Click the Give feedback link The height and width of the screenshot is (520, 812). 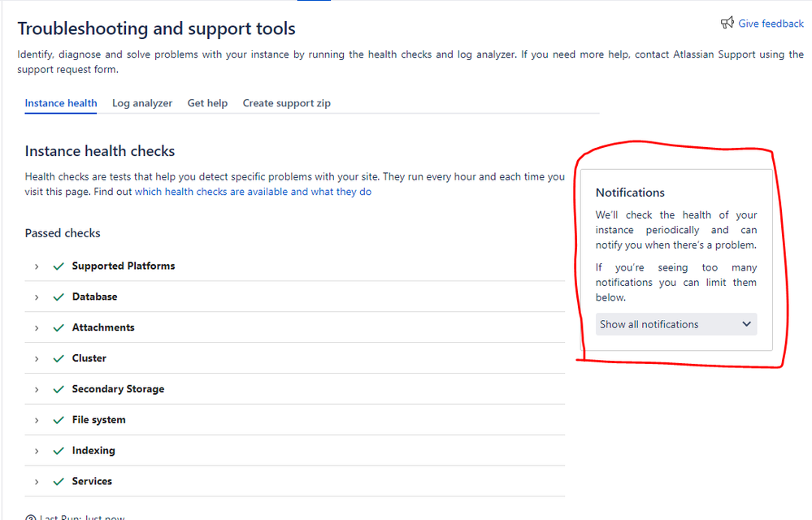771,24
